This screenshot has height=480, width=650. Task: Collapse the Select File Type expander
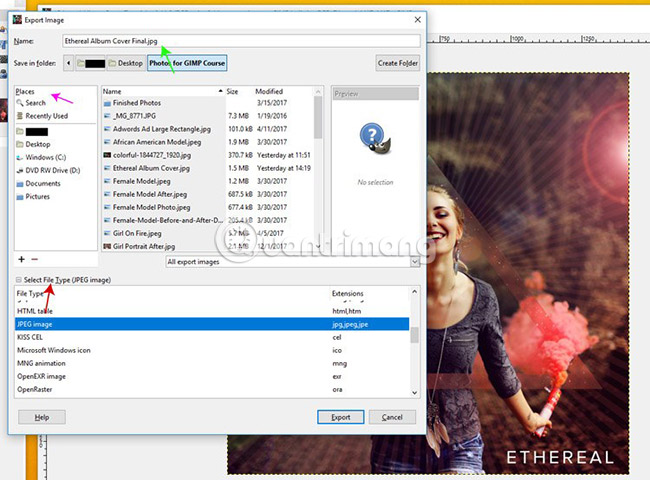click(x=18, y=280)
